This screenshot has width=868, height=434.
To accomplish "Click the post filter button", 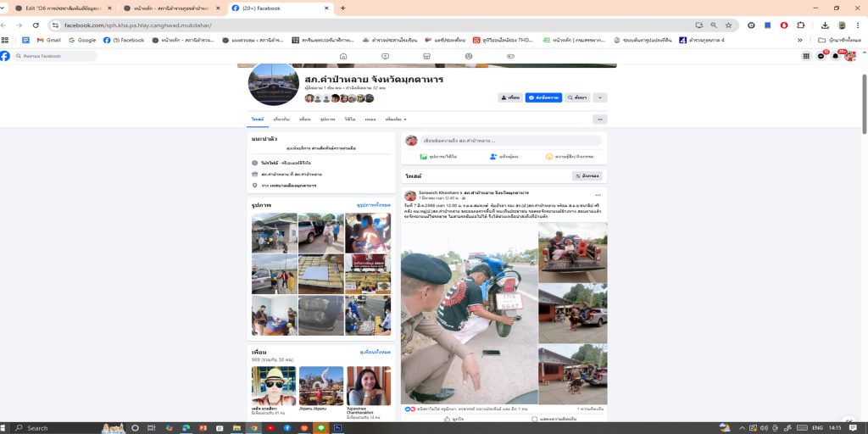I will click(587, 175).
